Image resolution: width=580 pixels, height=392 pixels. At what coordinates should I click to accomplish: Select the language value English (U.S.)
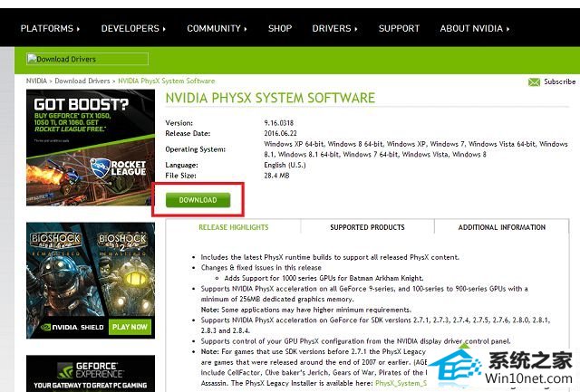[x=285, y=165]
